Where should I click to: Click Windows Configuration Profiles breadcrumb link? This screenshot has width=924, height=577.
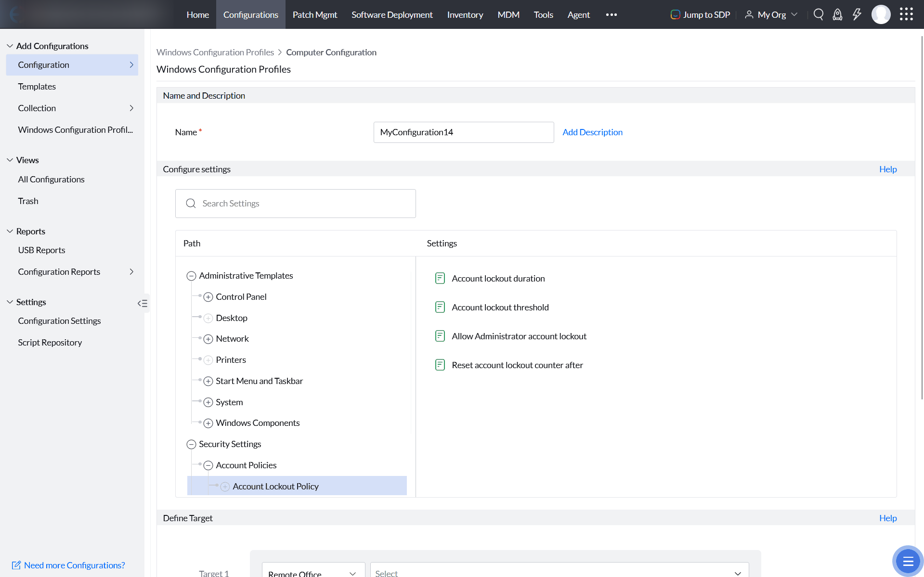215,52
